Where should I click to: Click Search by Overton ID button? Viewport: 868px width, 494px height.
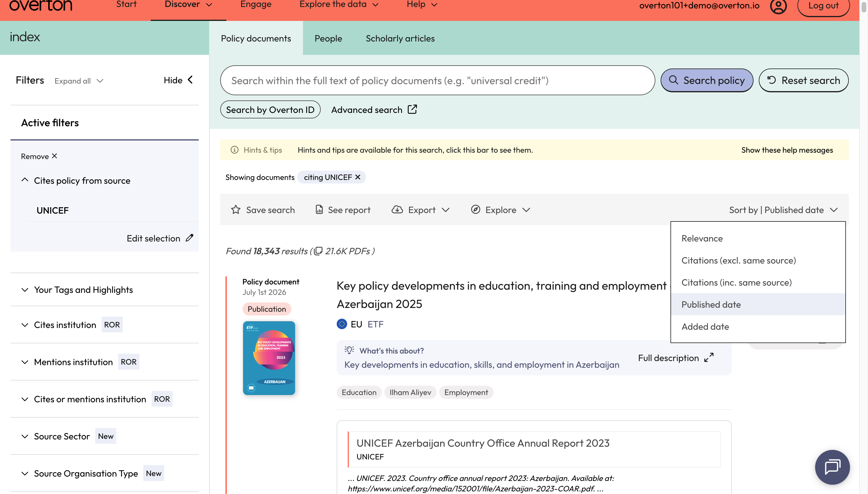pos(270,109)
